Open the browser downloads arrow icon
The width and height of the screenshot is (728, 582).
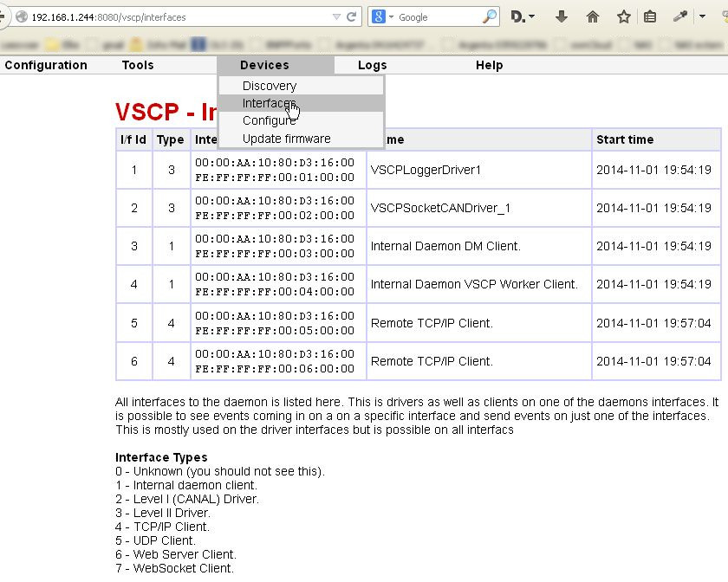pyautogui.click(x=562, y=16)
